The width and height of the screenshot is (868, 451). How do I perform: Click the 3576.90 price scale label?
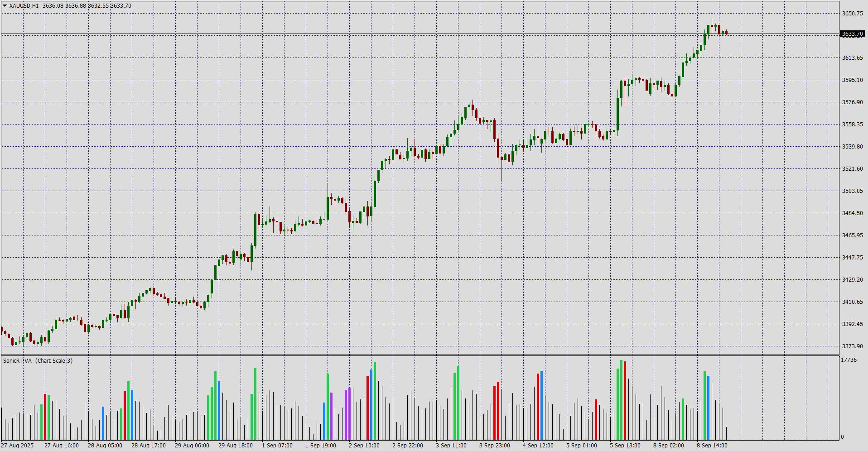[x=852, y=102]
